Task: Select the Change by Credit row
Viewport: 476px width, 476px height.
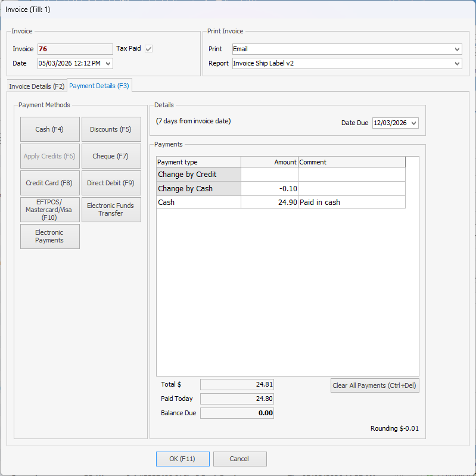Action: coord(281,174)
